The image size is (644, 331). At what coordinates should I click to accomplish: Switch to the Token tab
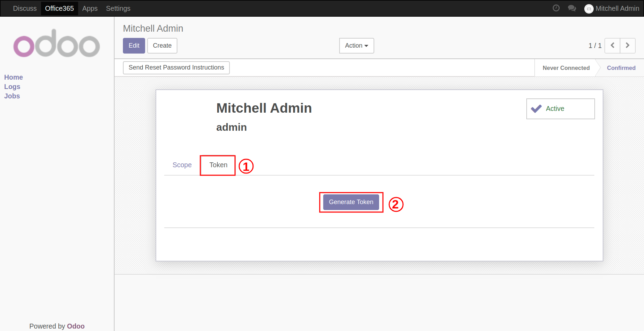pyautogui.click(x=218, y=165)
